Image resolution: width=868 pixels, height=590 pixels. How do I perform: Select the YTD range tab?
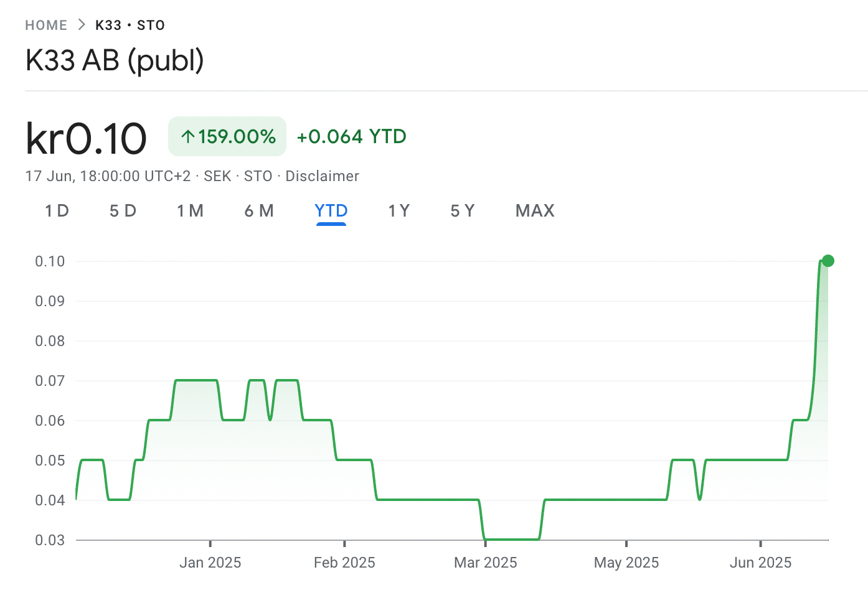pos(331,211)
